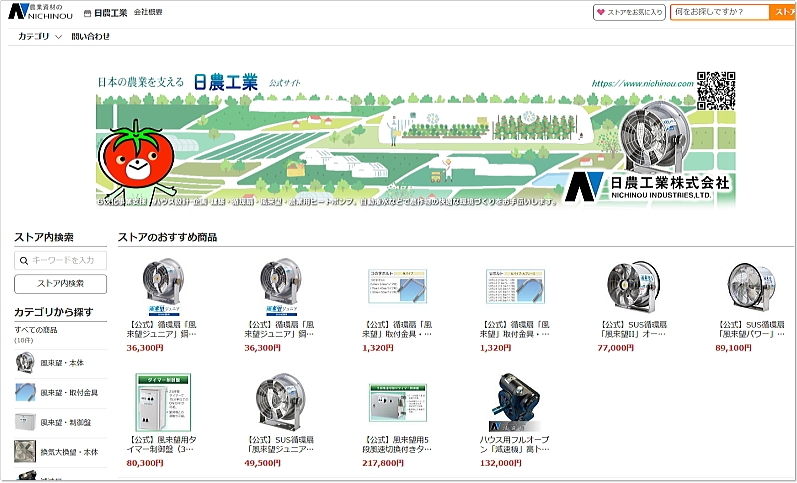Open the first 風来望ジュニア fan thumbnail

click(x=163, y=287)
